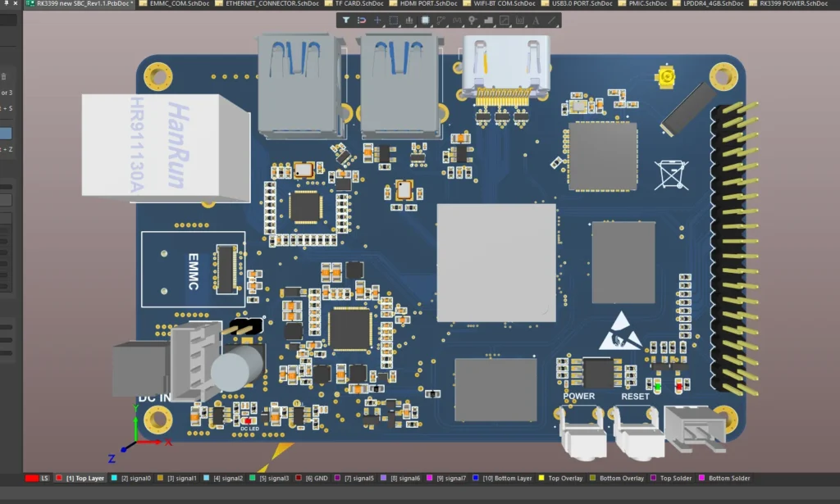Click the blue Bottom Layer color swatch
The image size is (840, 504).
click(x=477, y=478)
